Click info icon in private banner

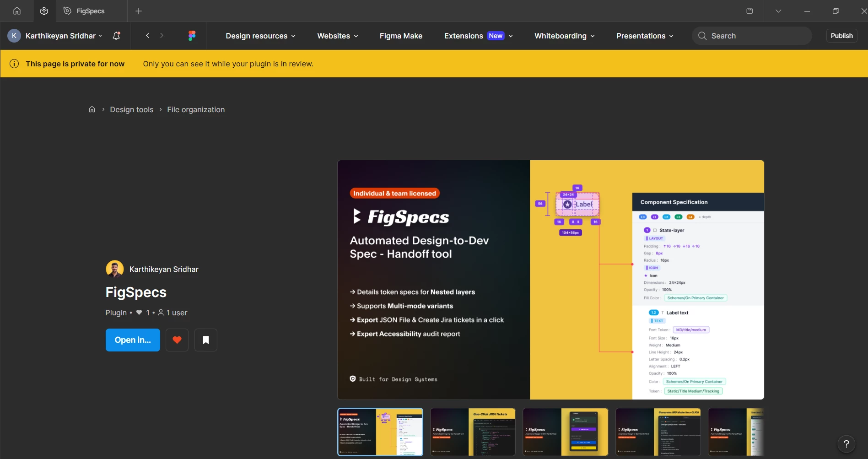point(14,64)
